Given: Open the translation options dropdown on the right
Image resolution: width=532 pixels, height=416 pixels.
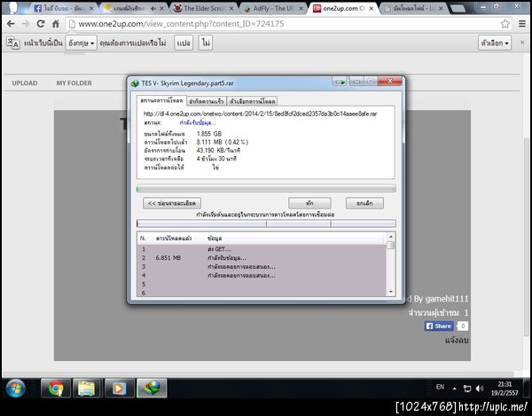Looking at the screenshot, I should click(495, 43).
